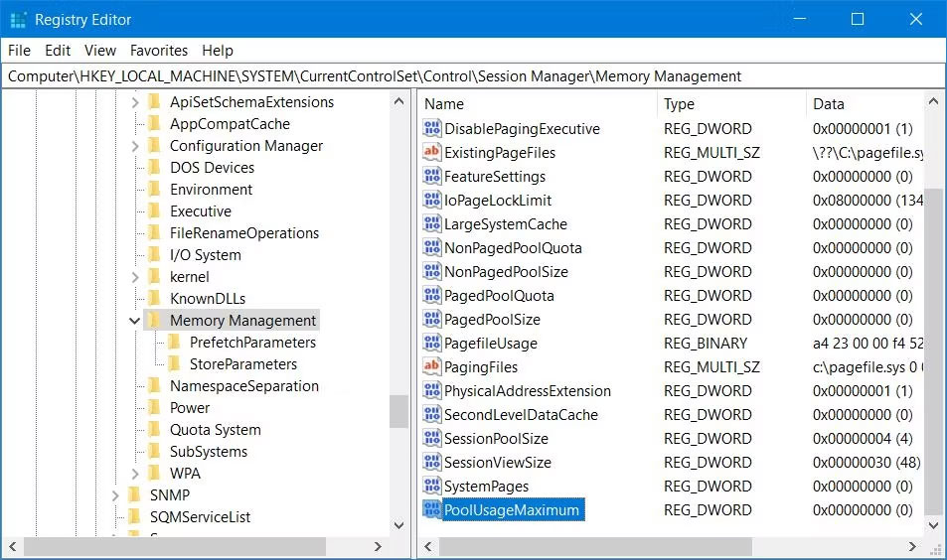Select the LargeSystemCache value entry
The image size is (947, 560).
coord(505,224)
